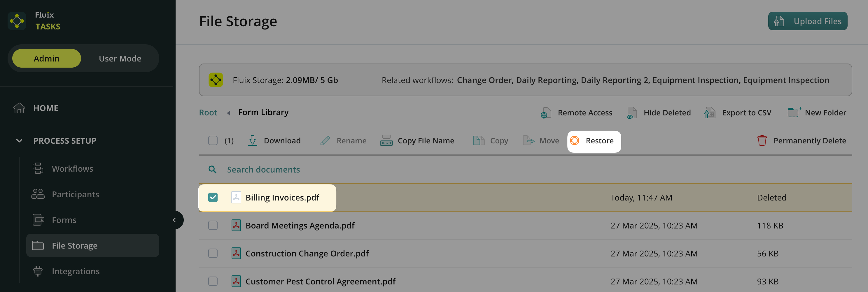The width and height of the screenshot is (868, 292).
Task: Click the Upload Files button
Action: (807, 21)
